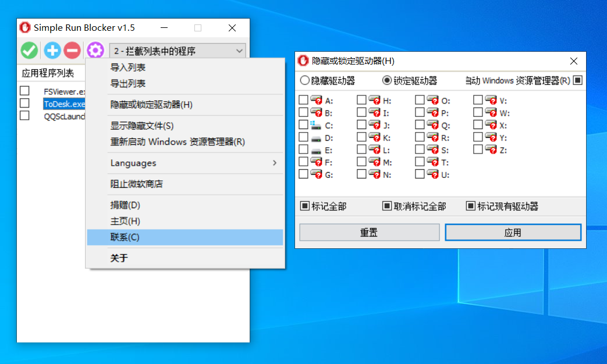Click the green checkmark apply icon
This screenshot has height=364, width=607.
pyautogui.click(x=29, y=51)
